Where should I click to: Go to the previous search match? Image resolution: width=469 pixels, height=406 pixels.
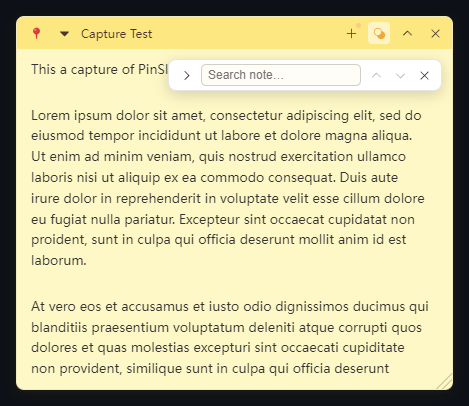tap(376, 75)
